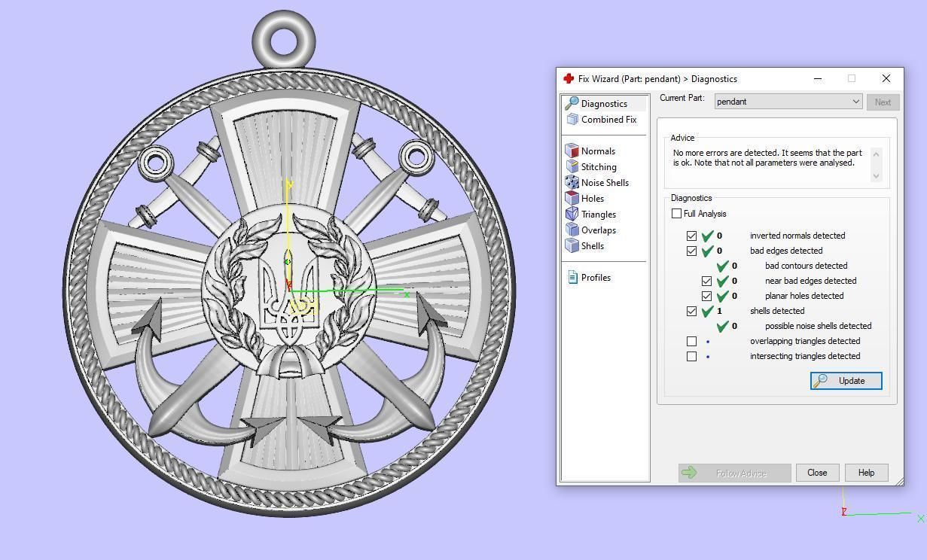Image resolution: width=927 pixels, height=560 pixels.
Task: Click Advice box scroll up arrow
Action: tap(875, 154)
